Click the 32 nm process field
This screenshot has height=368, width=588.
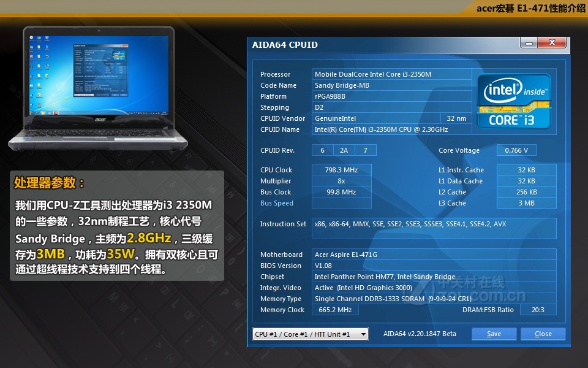tap(455, 118)
